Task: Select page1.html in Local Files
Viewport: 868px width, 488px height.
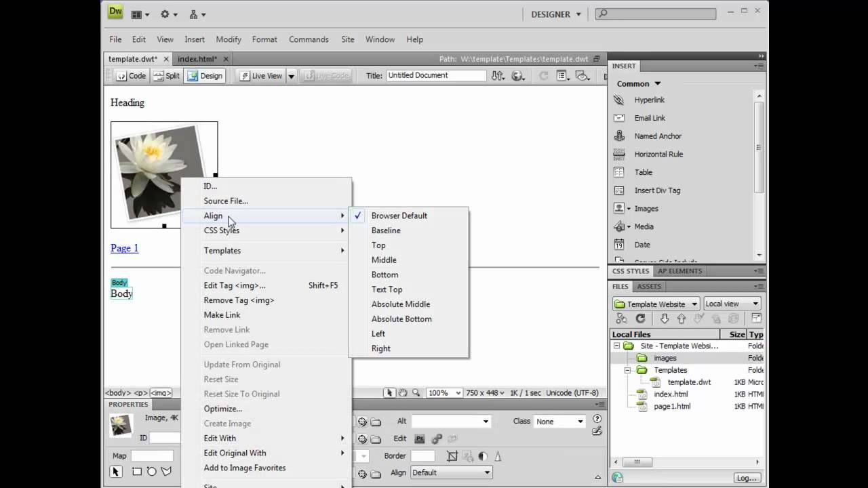Action: [x=671, y=407]
